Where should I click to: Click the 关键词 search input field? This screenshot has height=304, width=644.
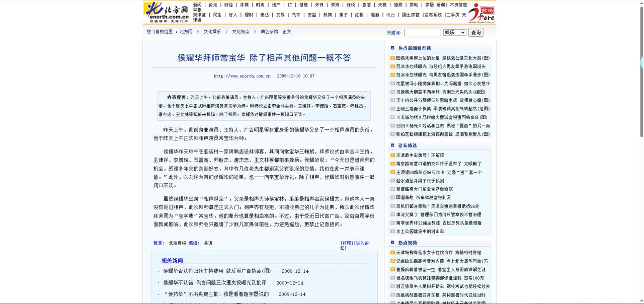[x=422, y=32]
